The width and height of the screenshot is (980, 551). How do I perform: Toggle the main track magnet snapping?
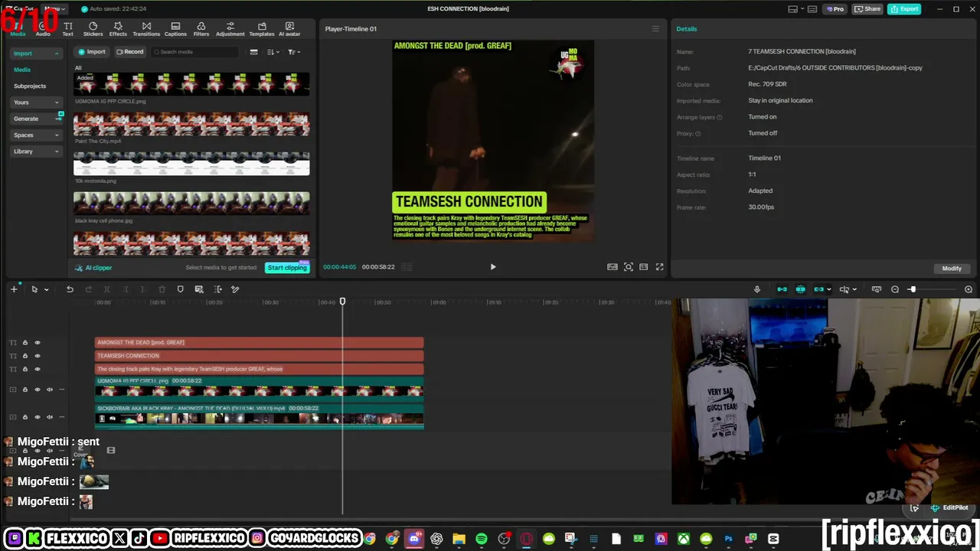[782, 289]
